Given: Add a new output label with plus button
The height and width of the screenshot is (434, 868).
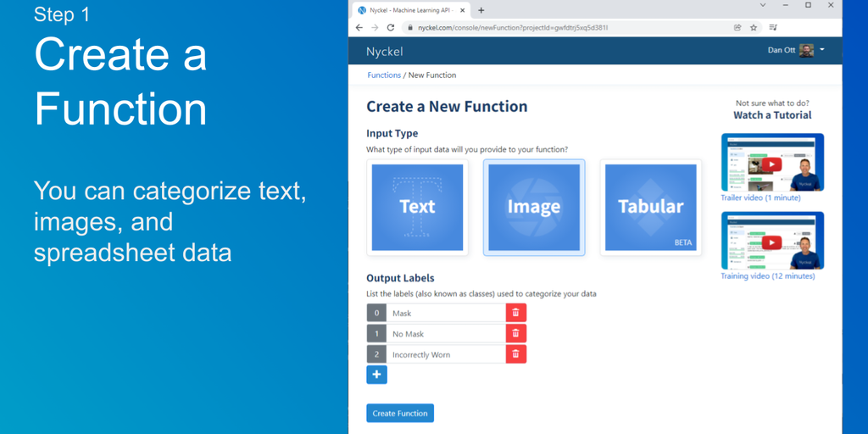Looking at the screenshot, I should pyautogui.click(x=376, y=375).
